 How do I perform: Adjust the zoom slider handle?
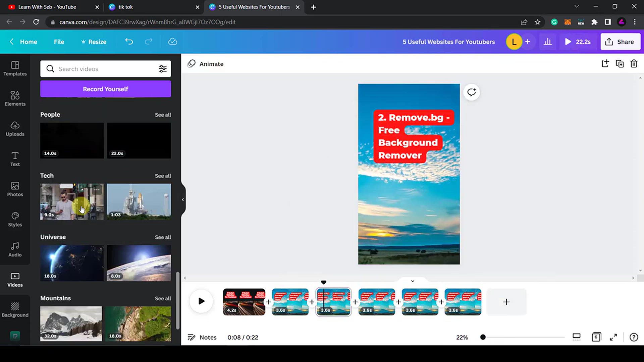[483, 337]
